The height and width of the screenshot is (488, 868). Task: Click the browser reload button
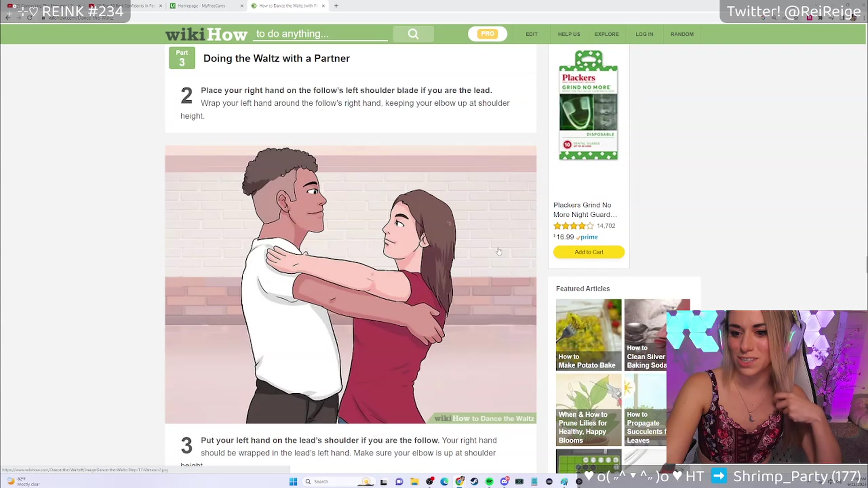tap(30, 18)
